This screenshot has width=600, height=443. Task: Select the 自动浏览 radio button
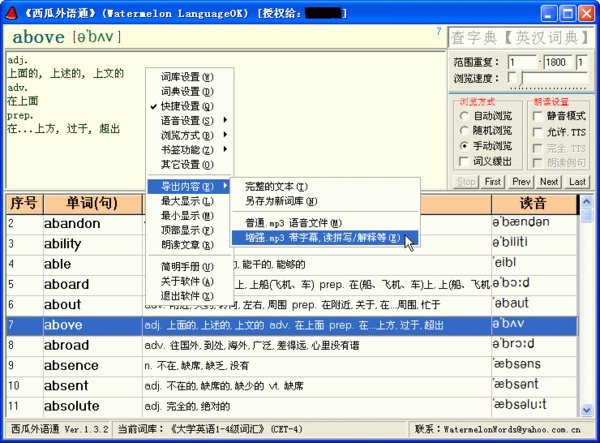point(466,116)
